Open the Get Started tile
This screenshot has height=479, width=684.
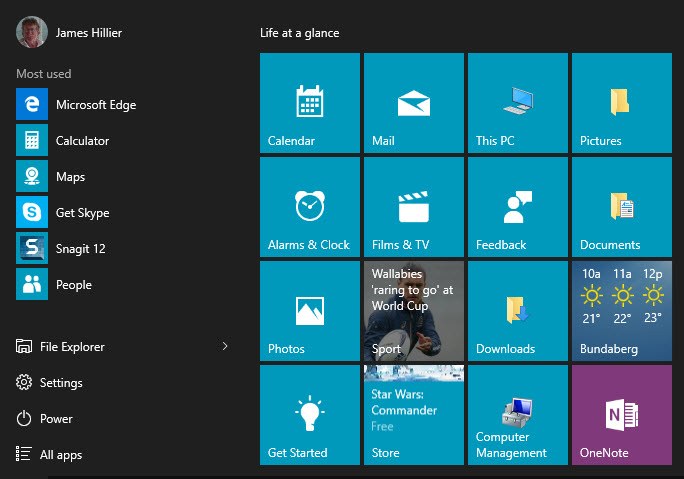click(x=310, y=415)
